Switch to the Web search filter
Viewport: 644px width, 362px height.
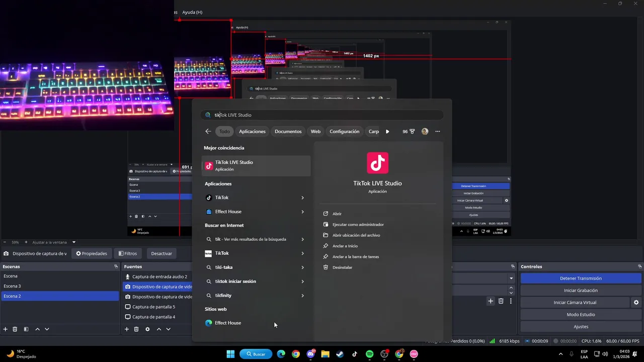click(x=315, y=131)
